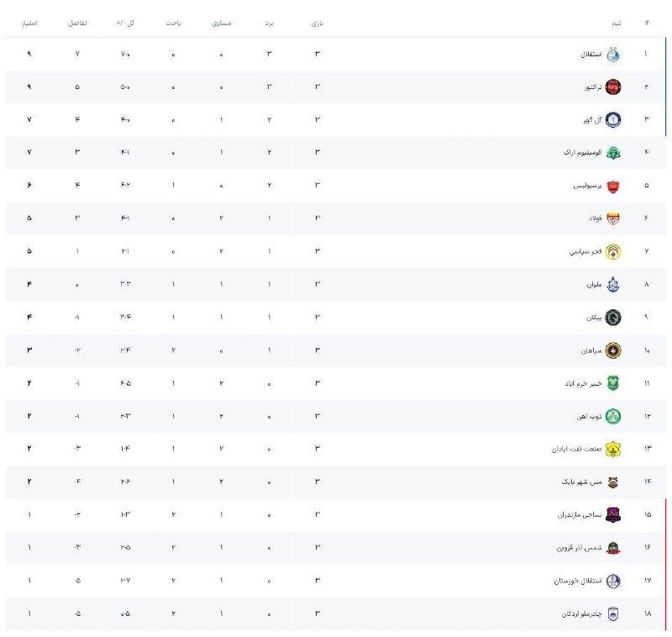Viewport: 672px width, 637px height.
Task: Click the Sanat Naft Abadan yellow logo
Action: click(x=613, y=450)
